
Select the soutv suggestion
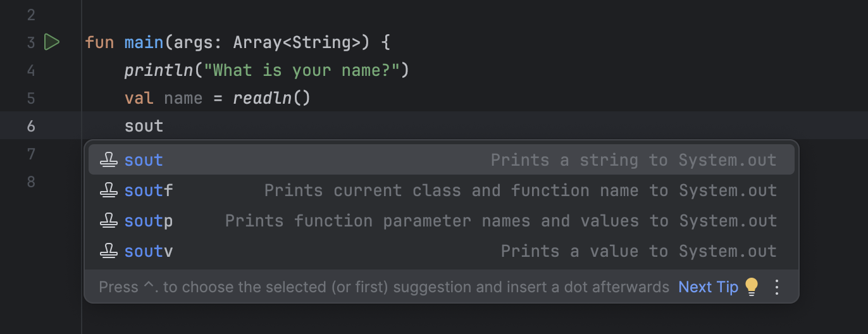pos(149,251)
